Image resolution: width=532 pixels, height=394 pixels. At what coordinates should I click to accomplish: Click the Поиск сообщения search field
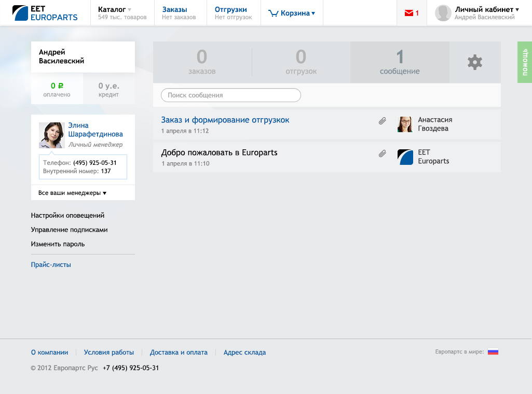point(230,95)
